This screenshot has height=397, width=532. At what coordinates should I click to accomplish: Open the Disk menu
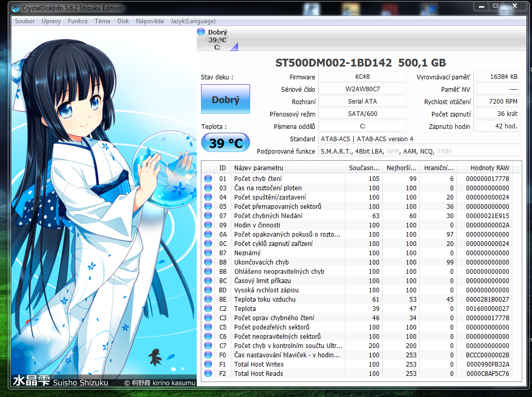click(123, 21)
